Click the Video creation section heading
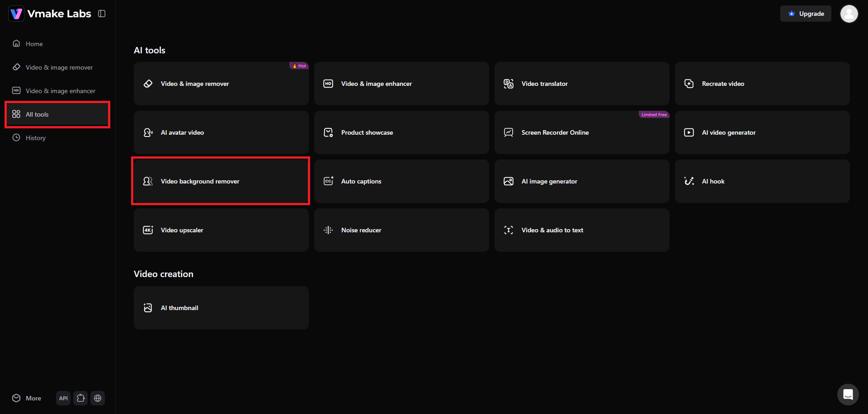This screenshot has width=868, height=414. pos(164,274)
